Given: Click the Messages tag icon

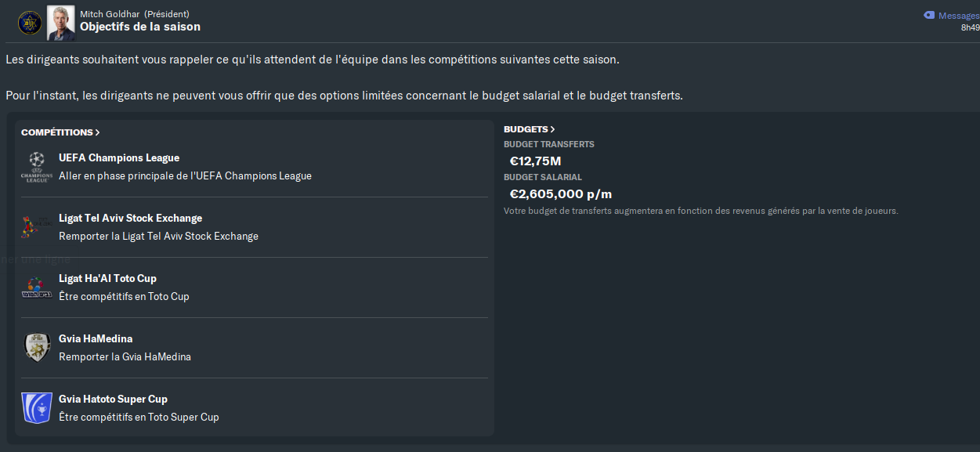Looking at the screenshot, I should [x=929, y=15].
